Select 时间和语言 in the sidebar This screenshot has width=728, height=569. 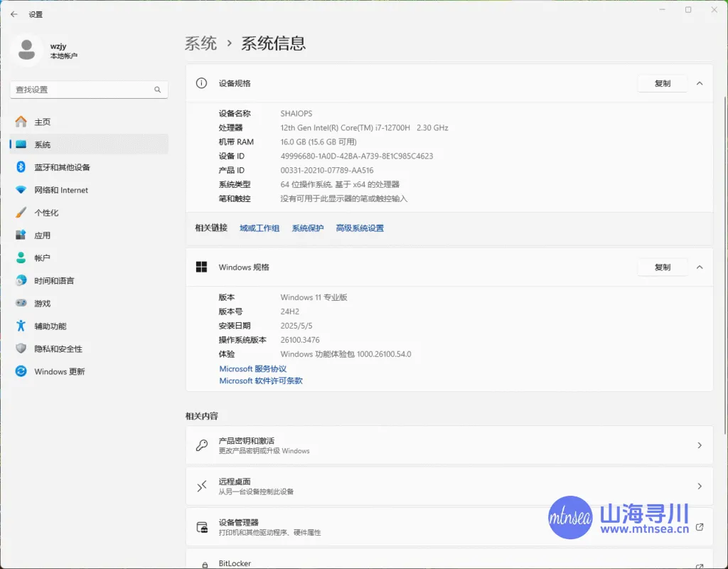pos(89,280)
